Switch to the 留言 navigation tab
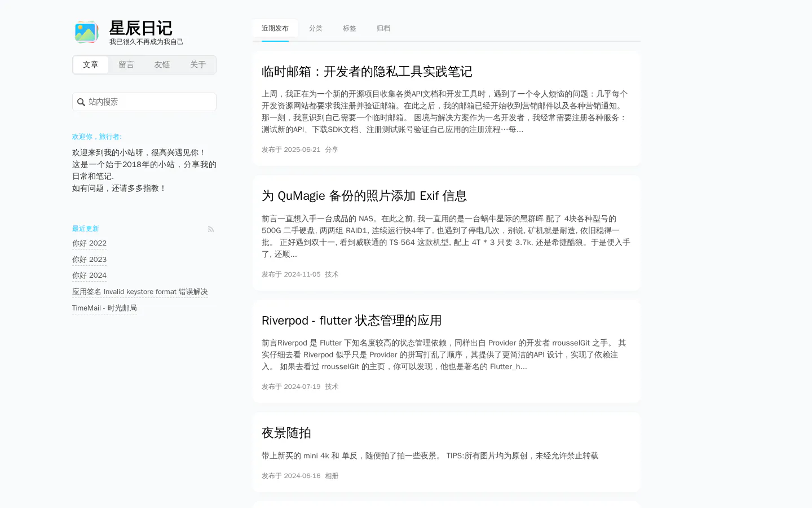This screenshot has height=508, width=812. point(126,65)
